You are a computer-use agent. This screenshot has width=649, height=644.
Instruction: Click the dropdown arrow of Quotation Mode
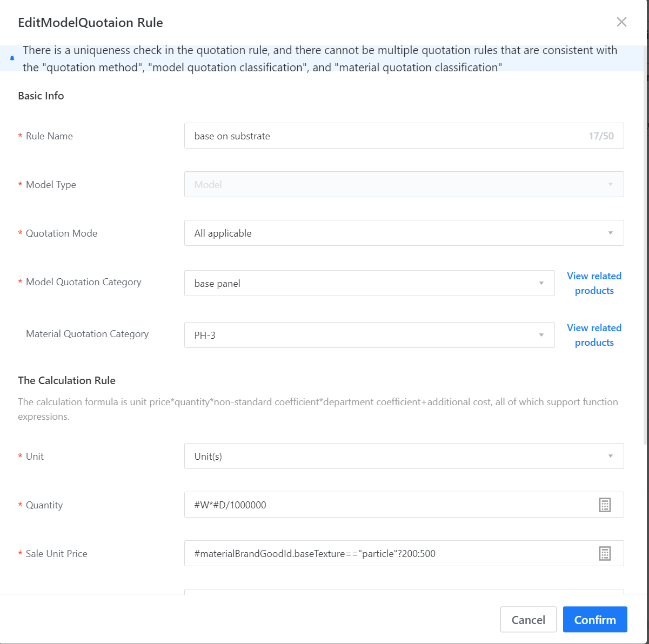tap(611, 233)
